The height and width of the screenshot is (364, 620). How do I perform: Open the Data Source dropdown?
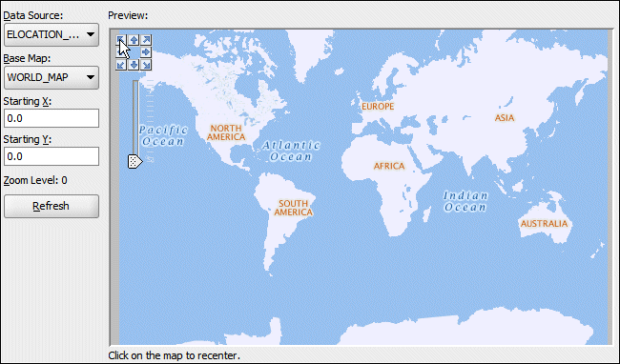(x=52, y=34)
